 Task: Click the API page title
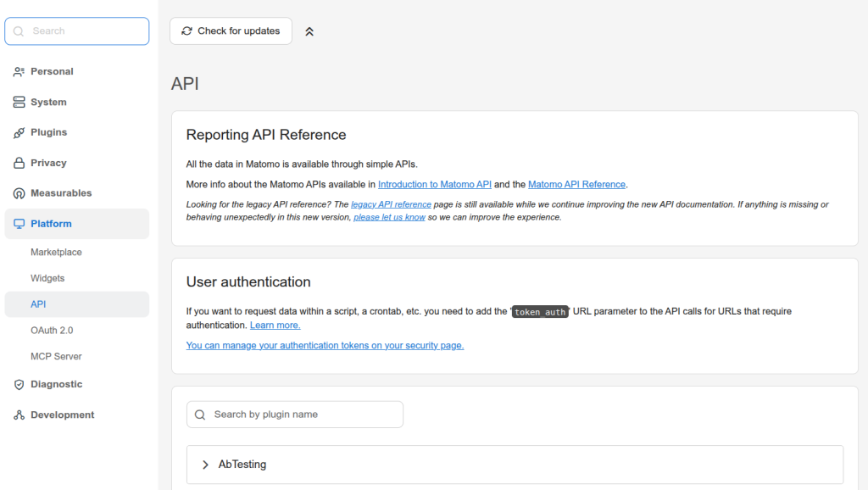(x=185, y=84)
